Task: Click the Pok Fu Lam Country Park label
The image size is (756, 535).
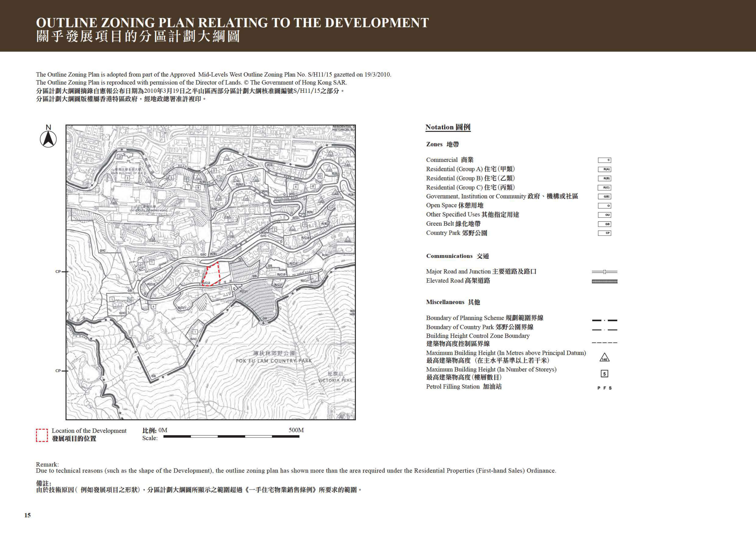Action: click(x=274, y=357)
